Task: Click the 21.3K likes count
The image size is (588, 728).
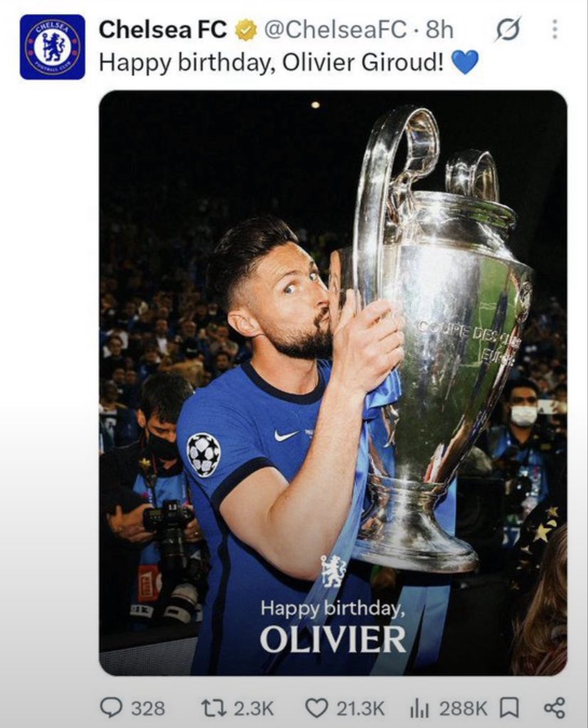Action: [x=360, y=709]
